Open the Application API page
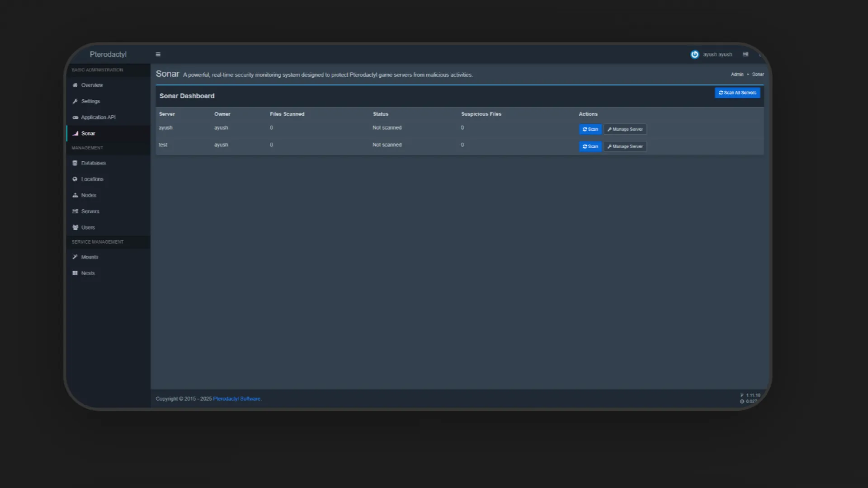The image size is (868, 488). pyautogui.click(x=98, y=117)
